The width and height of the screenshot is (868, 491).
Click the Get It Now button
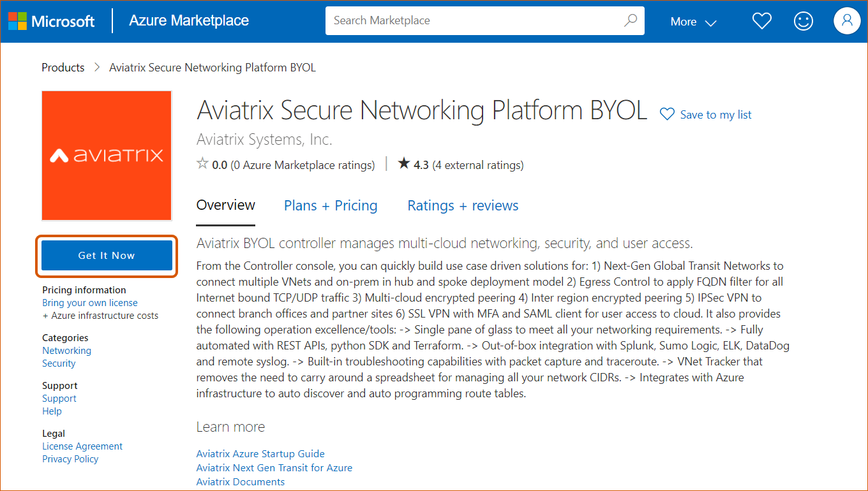click(106, 255)
